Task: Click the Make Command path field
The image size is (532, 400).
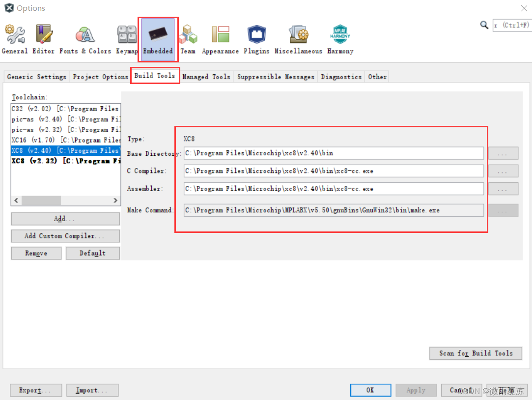Action: point(334,210)
